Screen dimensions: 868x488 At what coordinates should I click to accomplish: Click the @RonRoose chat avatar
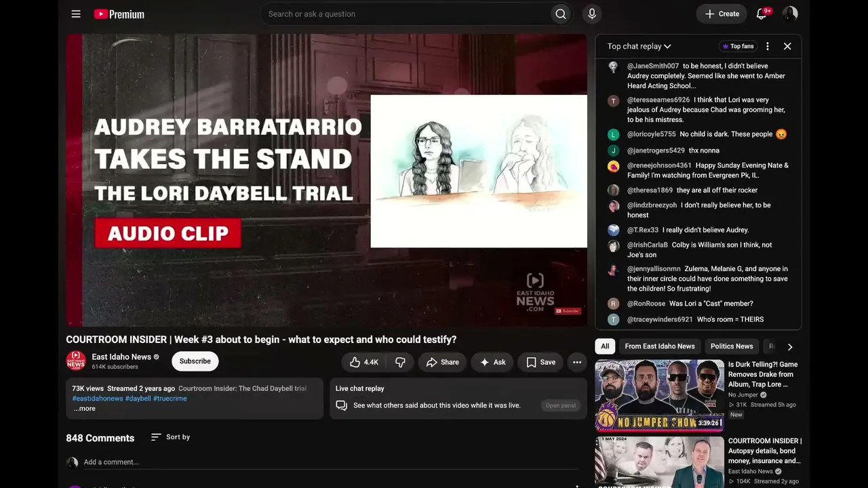coord(613,304)
